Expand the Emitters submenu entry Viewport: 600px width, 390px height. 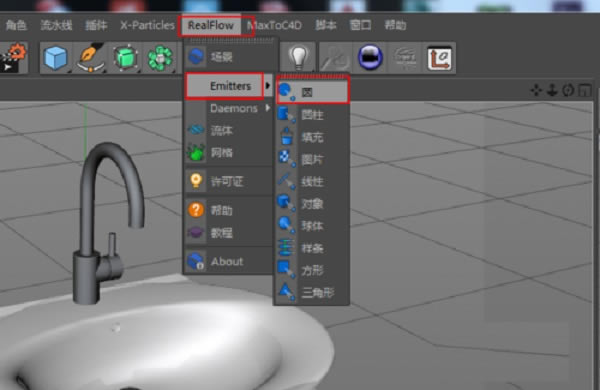pos(229,86)
